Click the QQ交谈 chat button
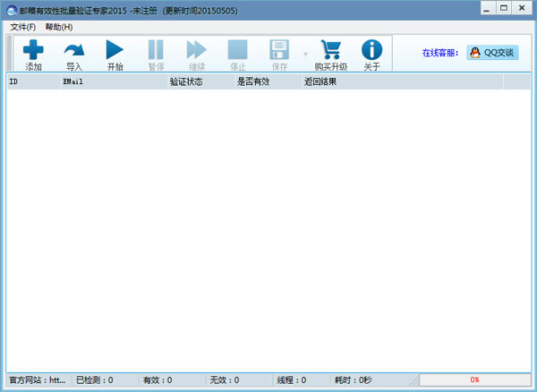This screenshot has width=537, height=392. coord(492,53)
